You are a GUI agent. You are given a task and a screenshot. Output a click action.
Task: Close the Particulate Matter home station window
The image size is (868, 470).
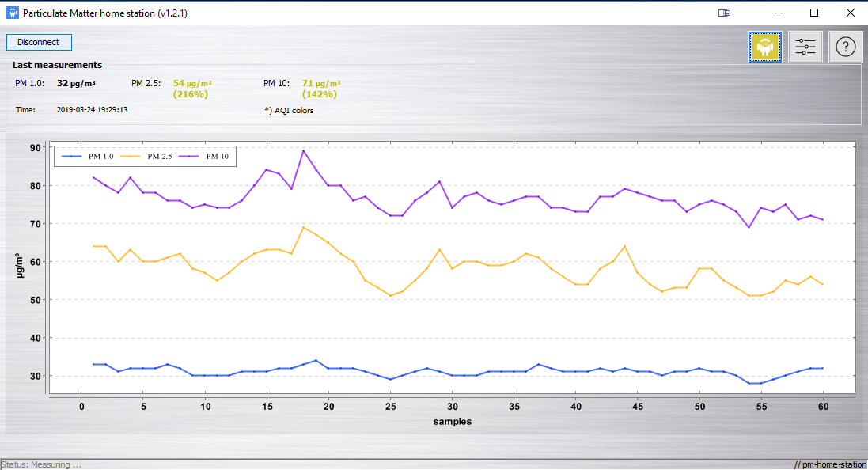point(850,13)
